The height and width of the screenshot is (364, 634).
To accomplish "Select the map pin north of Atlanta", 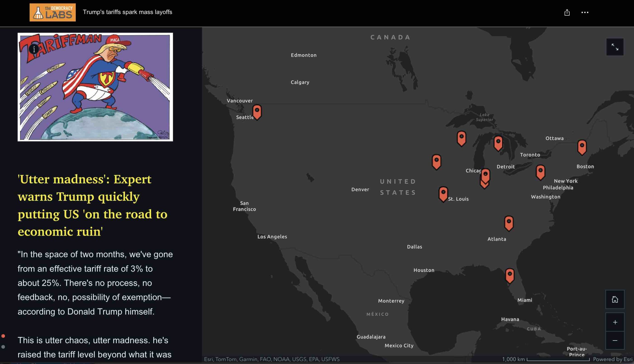I will coord(509,223).
